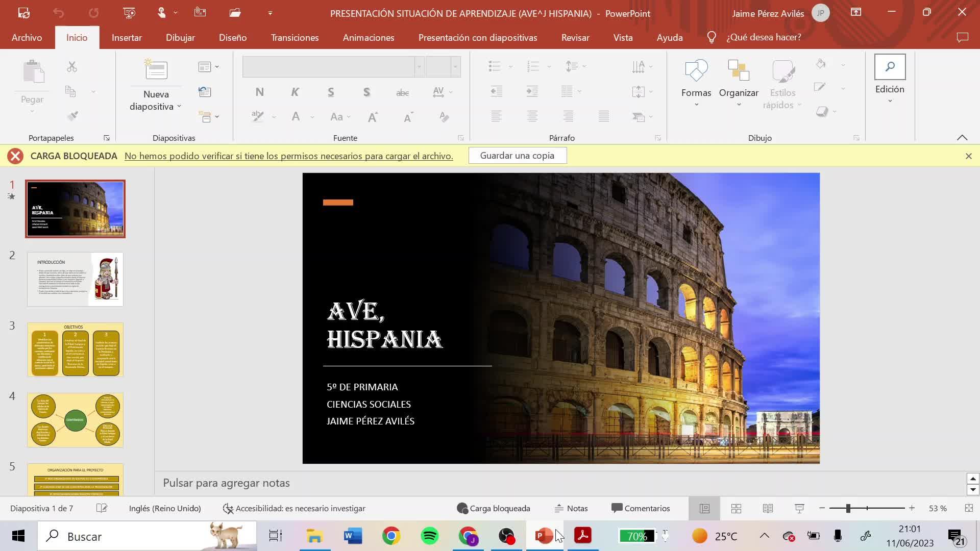Toggle the Notas pane
The width and height of the screenshot is (980, 551).
[571, 508]
